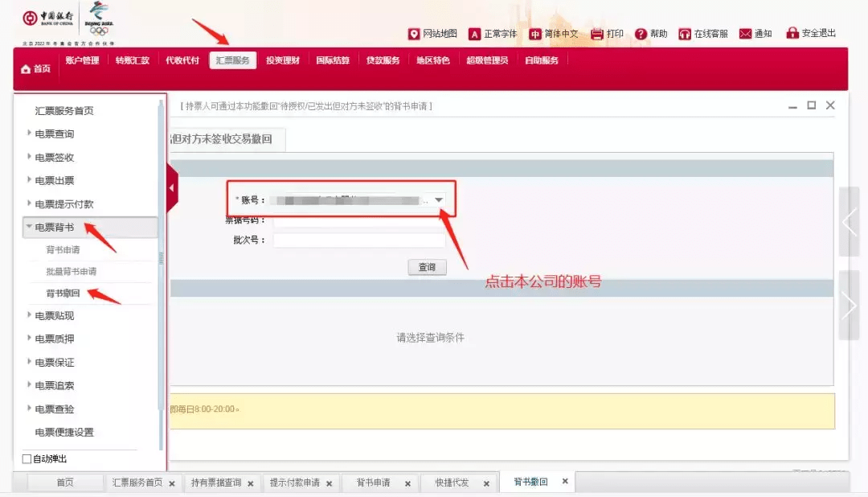Image resolution: width=868 pixels, height=497 pixels.
Task: Click the 批次号 input field
Action: (x=359, y=240)
